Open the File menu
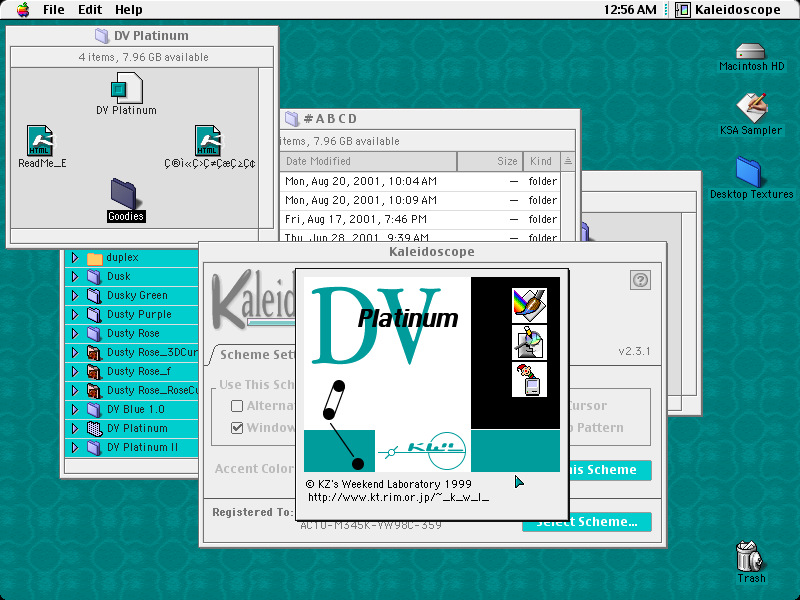The width and height of the screenshot is (800, 600). (54, 10)
